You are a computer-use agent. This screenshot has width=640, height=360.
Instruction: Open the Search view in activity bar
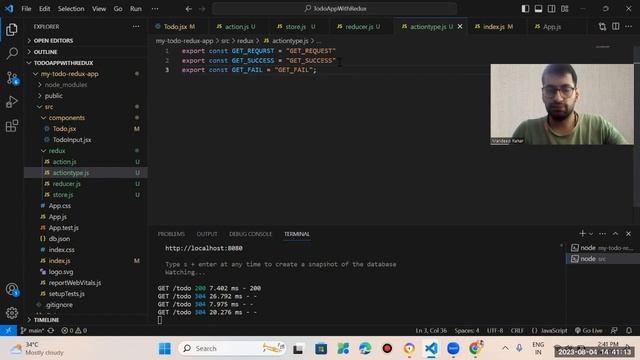[12, 53]
